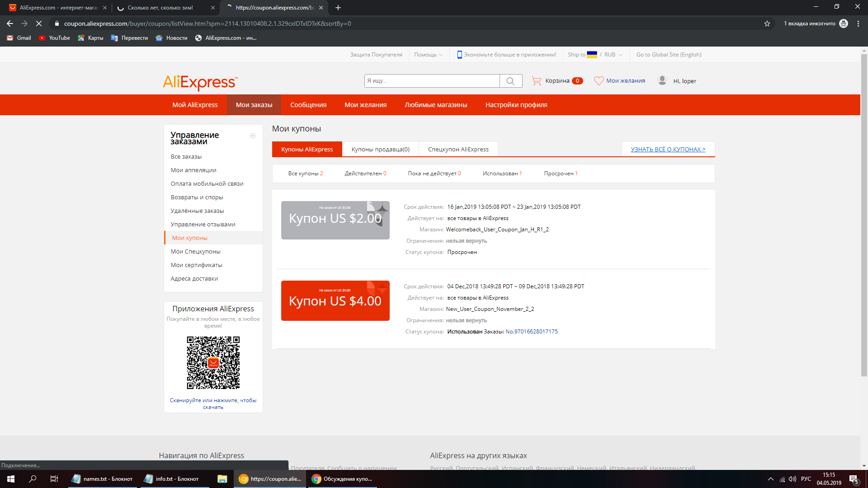This screenshot has height=488, width=868.
Task: Filter coupons by Действителен 0
Action: point(365,174)
